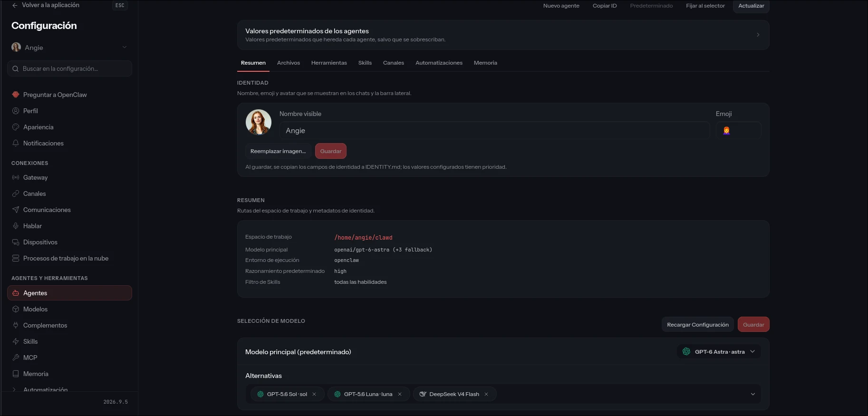Click the Comunicaciones paper plane icon
The width and height of the screenshot is (868, 416).
tap(16, 210)
